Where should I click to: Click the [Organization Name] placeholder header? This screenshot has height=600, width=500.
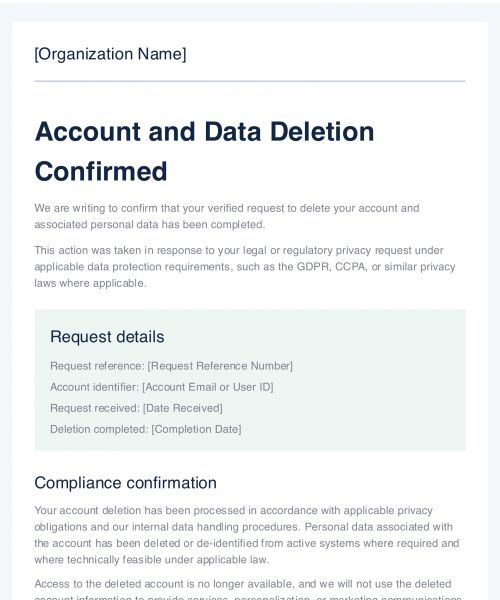110,54
